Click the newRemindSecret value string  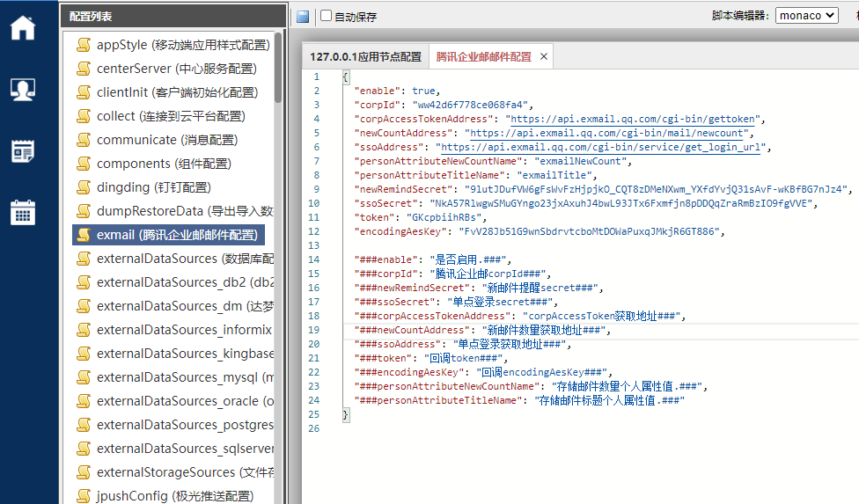[656, 189]
